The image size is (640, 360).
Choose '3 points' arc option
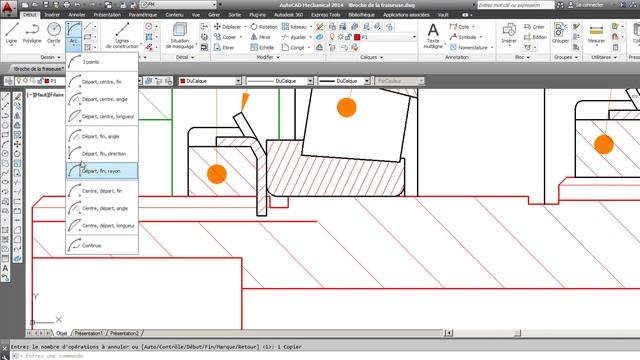[x=102, y=62]
